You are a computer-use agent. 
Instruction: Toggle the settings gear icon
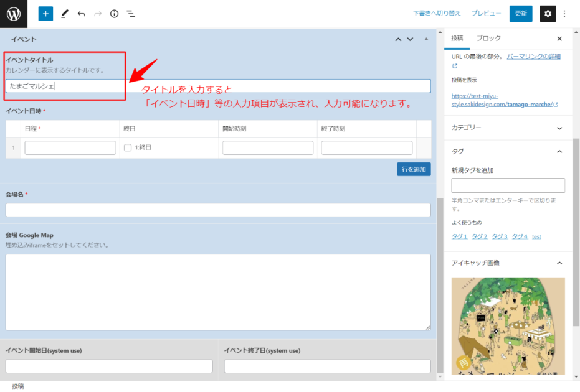(548, 14)
